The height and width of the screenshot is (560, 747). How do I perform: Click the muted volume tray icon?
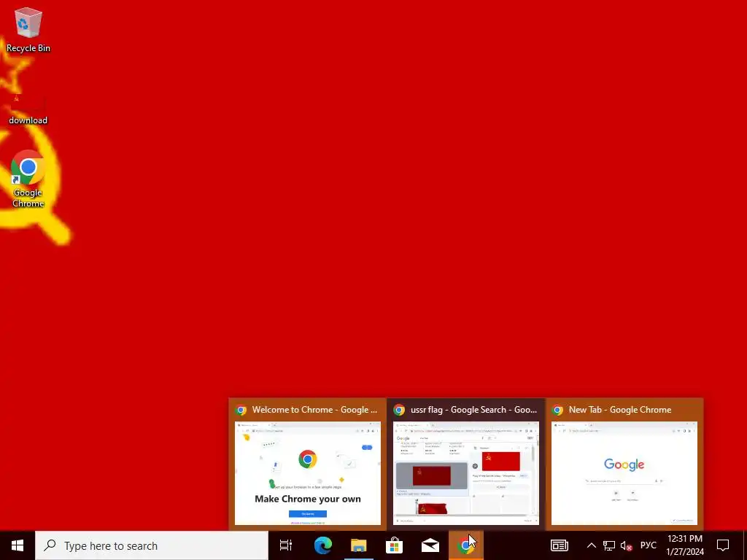(627, 545)
